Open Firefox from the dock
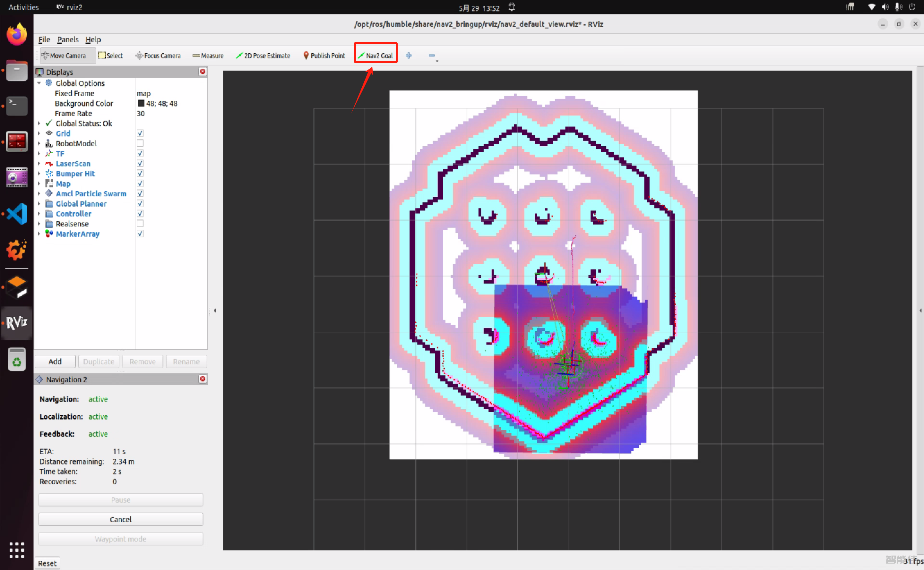Image resolution: width=924 pixels, height=570 pixels. pyautogui.click(x=17, y=35)
